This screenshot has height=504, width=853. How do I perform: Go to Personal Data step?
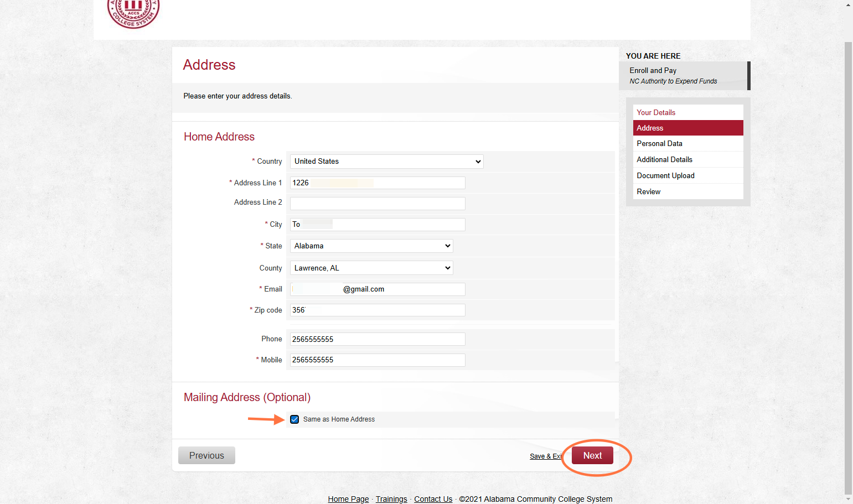[x=688, y=143]
